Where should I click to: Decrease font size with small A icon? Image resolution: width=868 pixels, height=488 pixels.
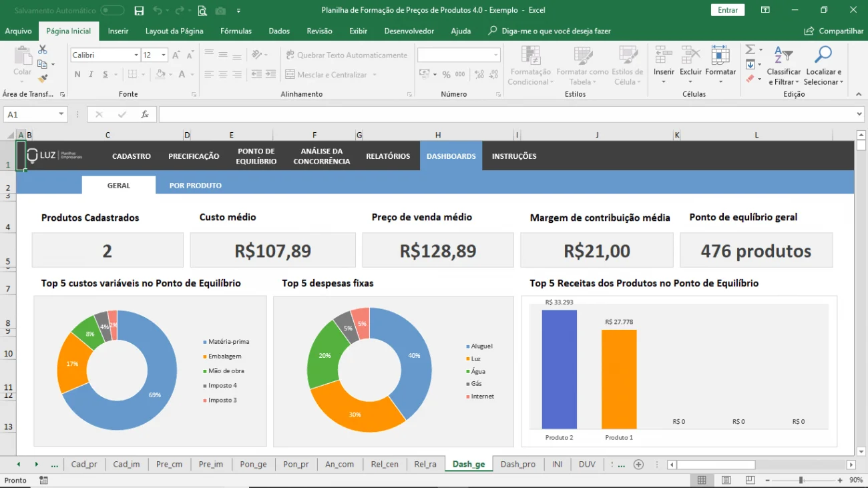190,55
